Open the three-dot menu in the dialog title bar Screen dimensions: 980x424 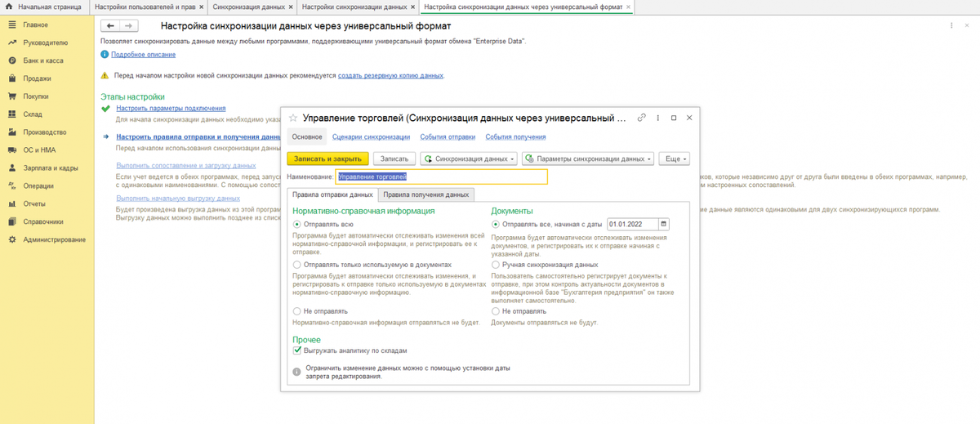point(658,118)
